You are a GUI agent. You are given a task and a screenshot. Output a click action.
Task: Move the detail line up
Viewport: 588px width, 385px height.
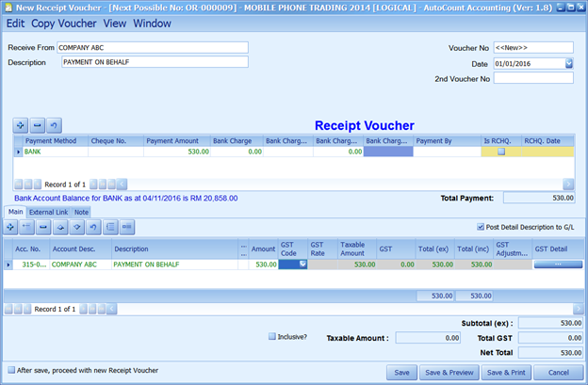[x=60, y=227]
